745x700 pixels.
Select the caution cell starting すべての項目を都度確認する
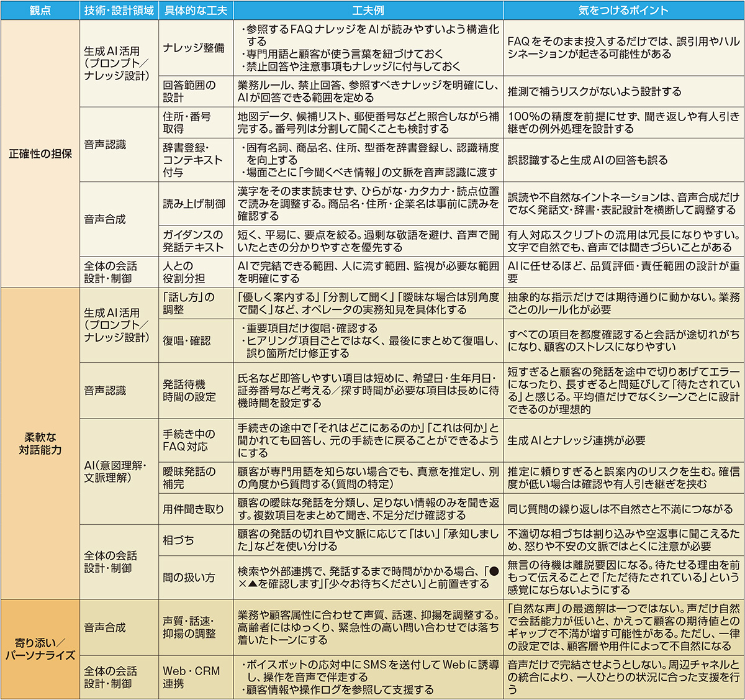tap(623, 340)
